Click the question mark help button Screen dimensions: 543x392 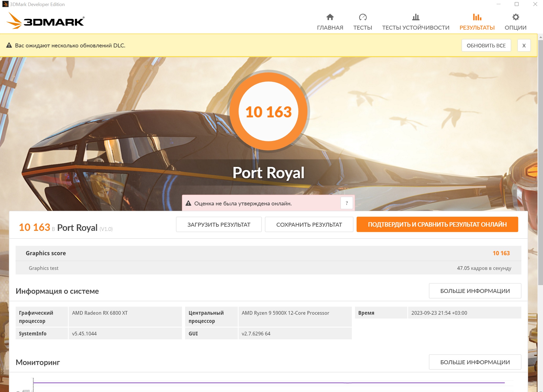tap(347, 203)
